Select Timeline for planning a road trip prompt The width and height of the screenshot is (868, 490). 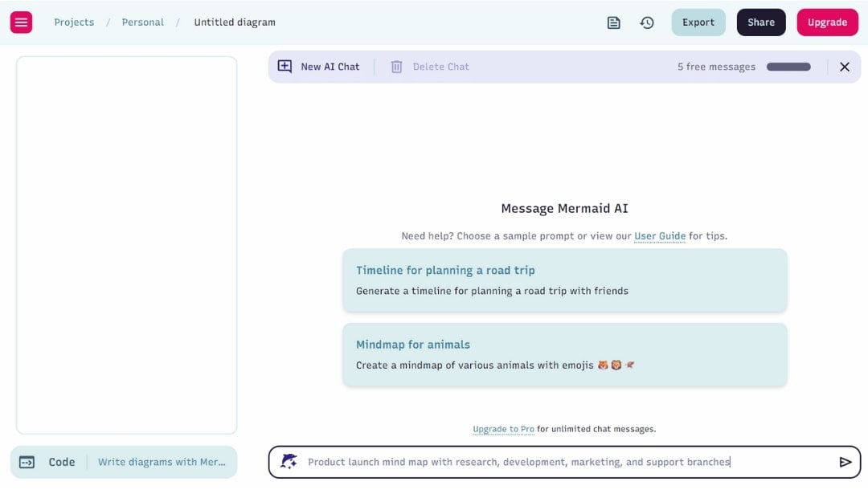(x=565, y=280)
